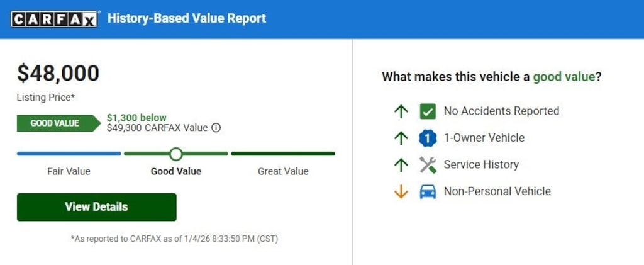Select the blue 1-Owner badge icon
Image resolution: width=644 pixels, height=265 pixels.
(428, 138)
